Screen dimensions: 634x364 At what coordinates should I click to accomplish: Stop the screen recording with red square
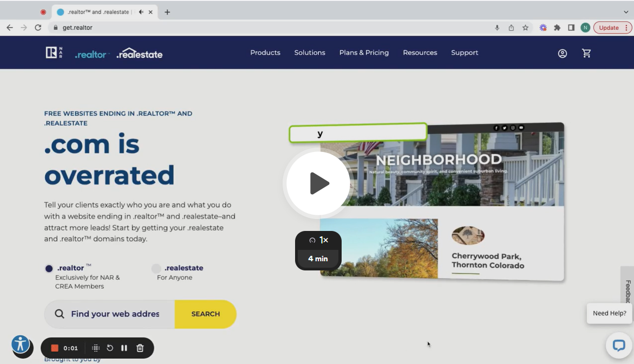pos(55,348)
